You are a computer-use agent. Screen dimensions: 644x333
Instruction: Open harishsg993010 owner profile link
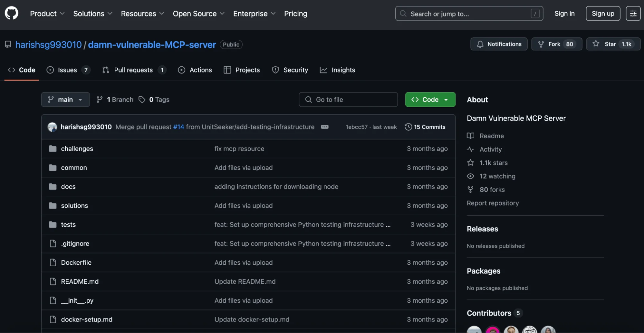pos(48,44)
